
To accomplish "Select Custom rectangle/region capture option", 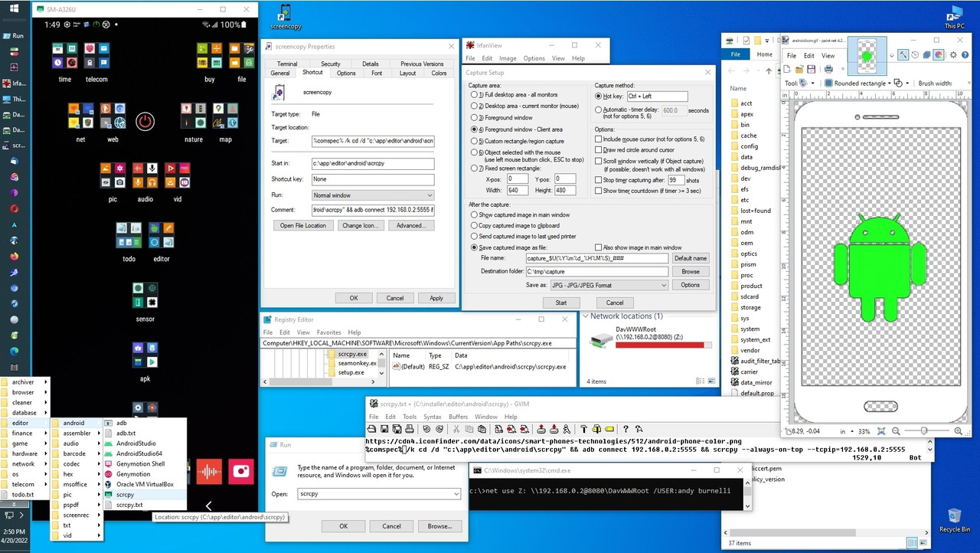I will pyautogui.click(x=474, y=141).
